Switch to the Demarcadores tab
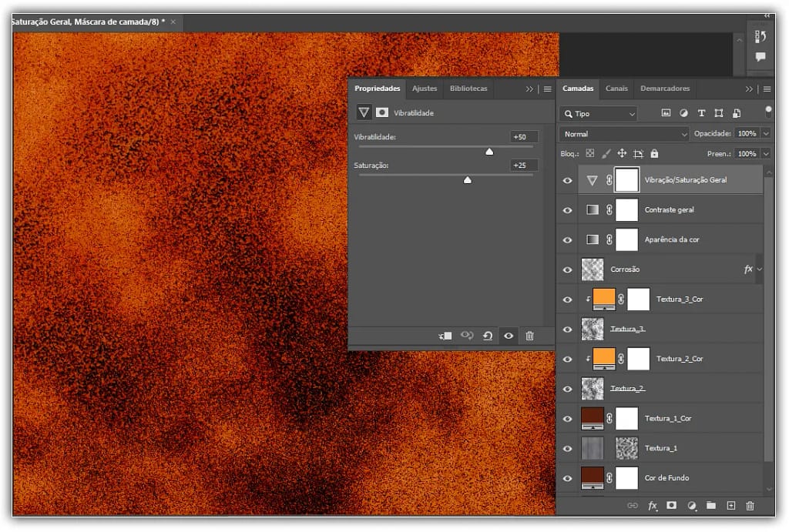The width and height of the screenshot is (789, 532). tap(665, 88)
